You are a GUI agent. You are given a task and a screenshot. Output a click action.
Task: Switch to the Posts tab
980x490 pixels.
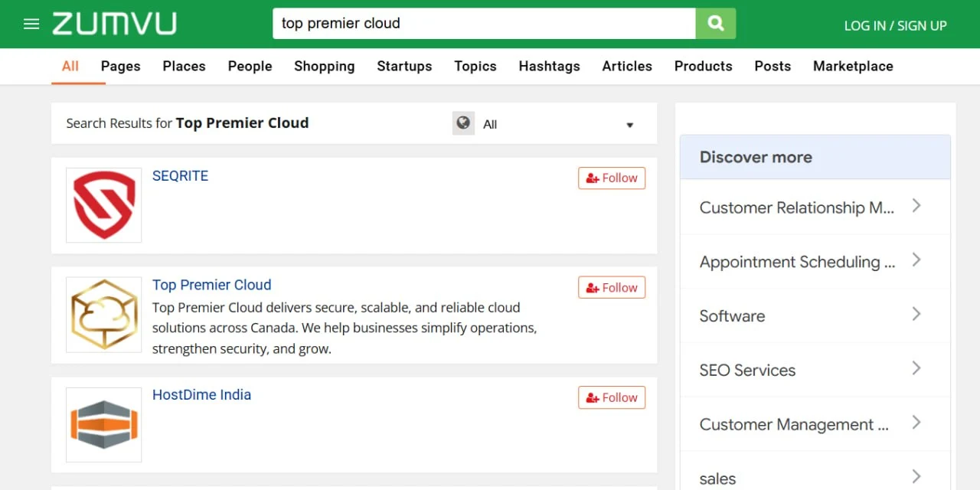coord(773,66)
